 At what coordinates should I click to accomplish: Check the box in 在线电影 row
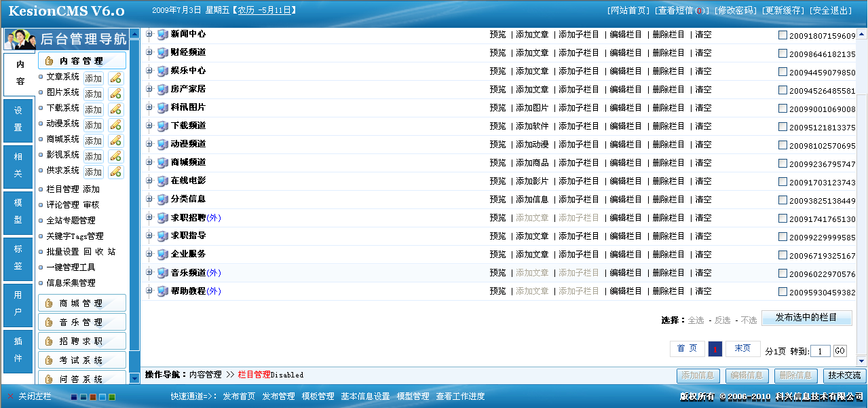[x=783, y=182]
